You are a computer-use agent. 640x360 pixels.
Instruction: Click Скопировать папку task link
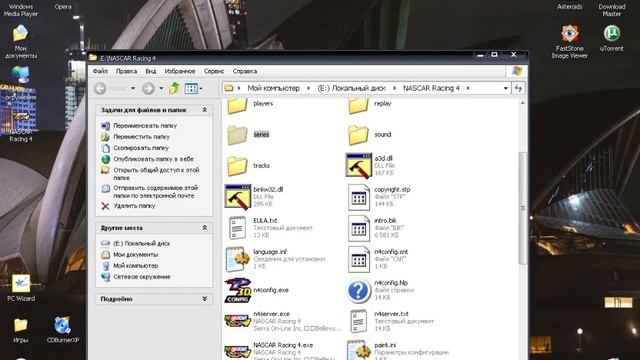141,148
